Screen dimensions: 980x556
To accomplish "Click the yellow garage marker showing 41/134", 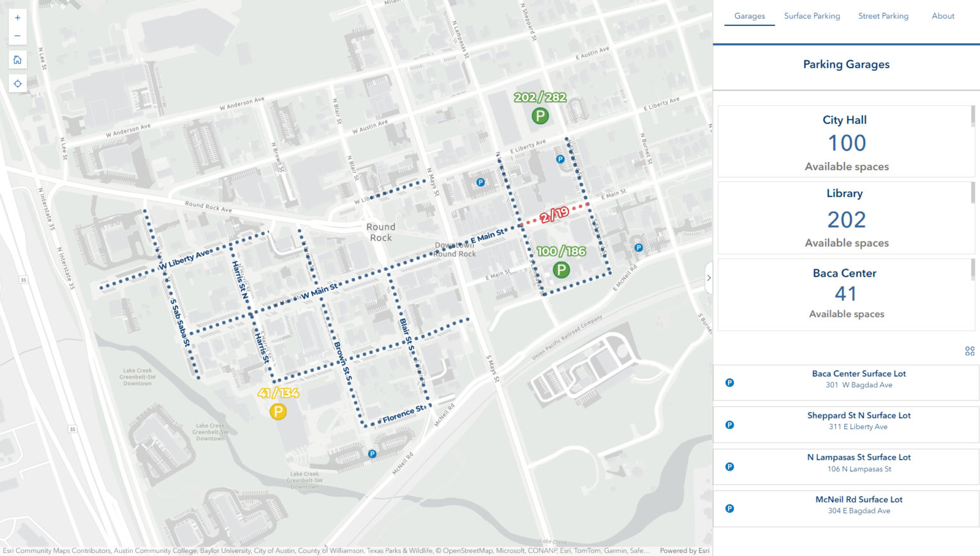I will pos(278,412).
